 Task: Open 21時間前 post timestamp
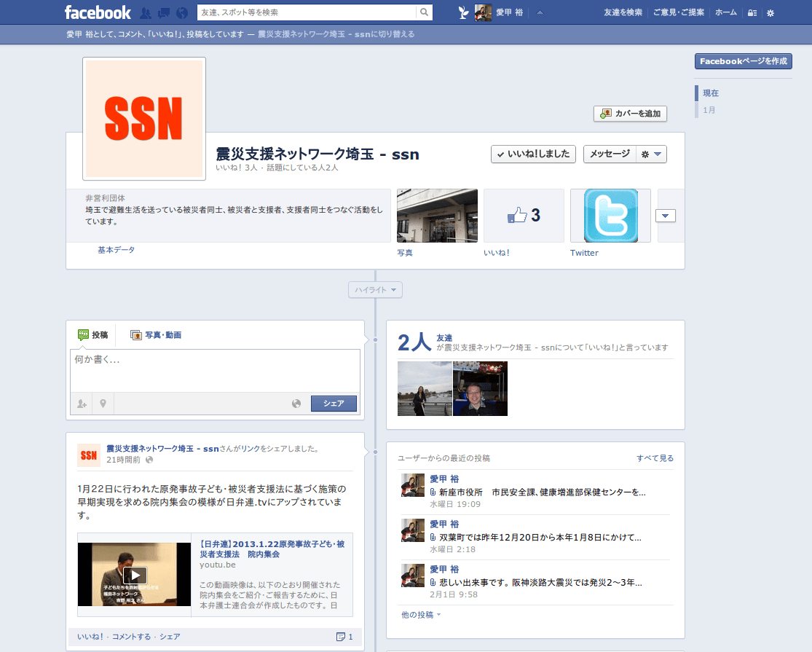[123, 460]
